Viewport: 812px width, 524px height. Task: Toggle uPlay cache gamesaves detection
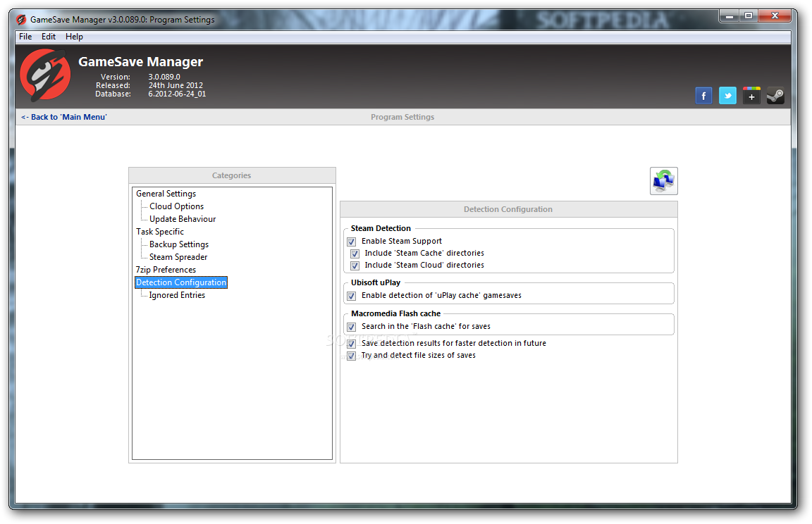pyautogui.click(x=352, y=296)
